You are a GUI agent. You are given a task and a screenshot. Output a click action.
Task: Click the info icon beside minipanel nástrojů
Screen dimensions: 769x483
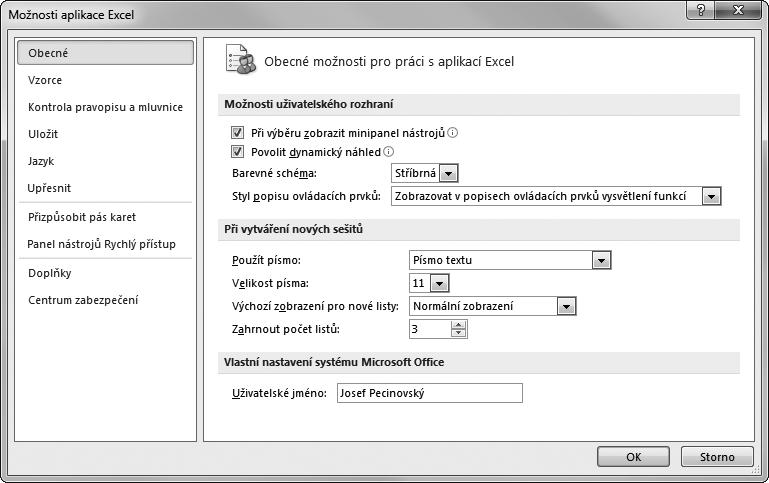tap(453, 133)
